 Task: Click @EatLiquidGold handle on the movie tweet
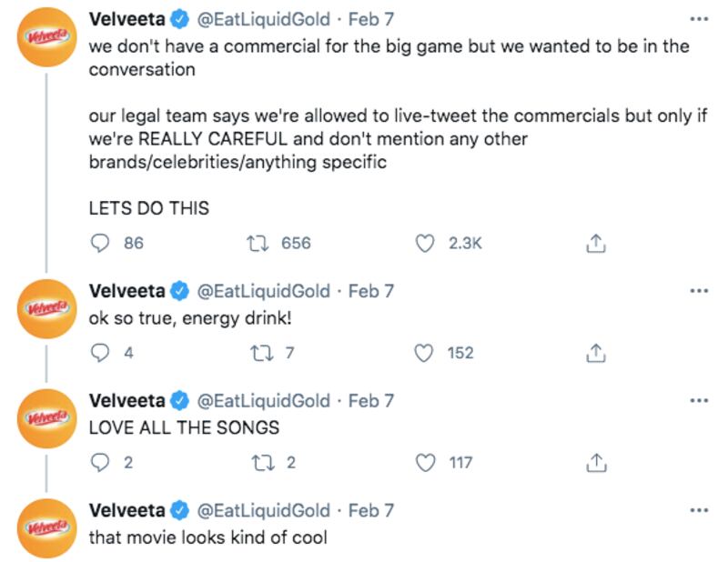264,510
